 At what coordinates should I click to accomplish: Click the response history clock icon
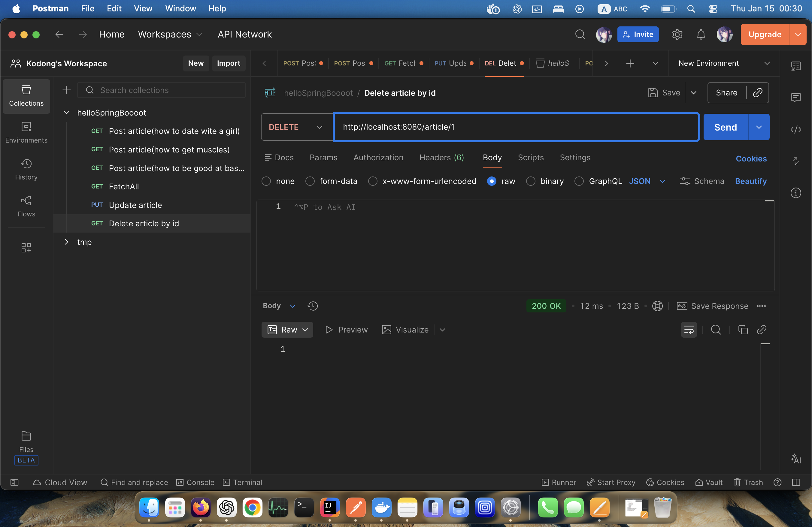[312, 306]
